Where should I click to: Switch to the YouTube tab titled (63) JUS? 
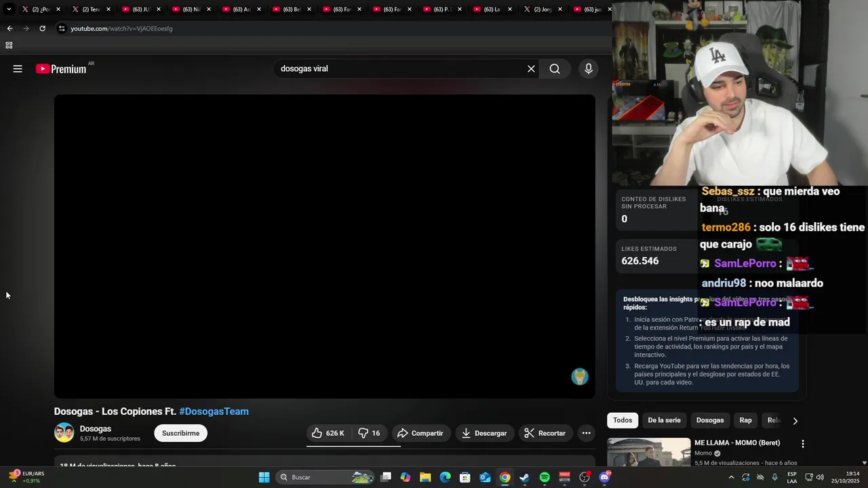tap(142, 9)
